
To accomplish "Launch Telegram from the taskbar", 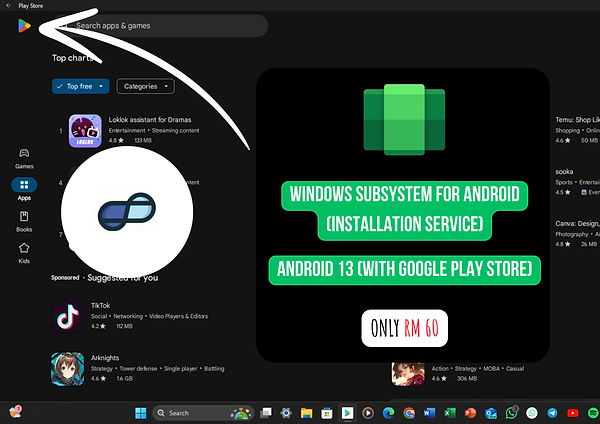I will [552, 413].
